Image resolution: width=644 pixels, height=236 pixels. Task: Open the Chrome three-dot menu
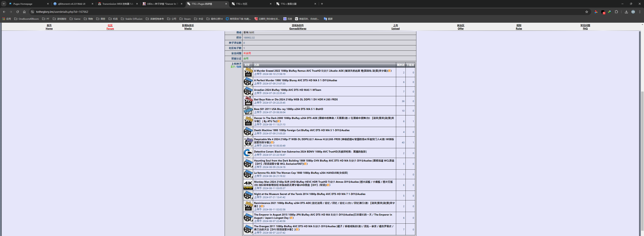(640, 12)
